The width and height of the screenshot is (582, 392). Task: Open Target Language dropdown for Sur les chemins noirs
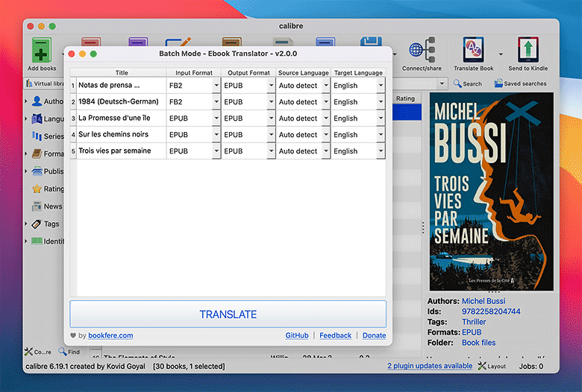(381, 134)
